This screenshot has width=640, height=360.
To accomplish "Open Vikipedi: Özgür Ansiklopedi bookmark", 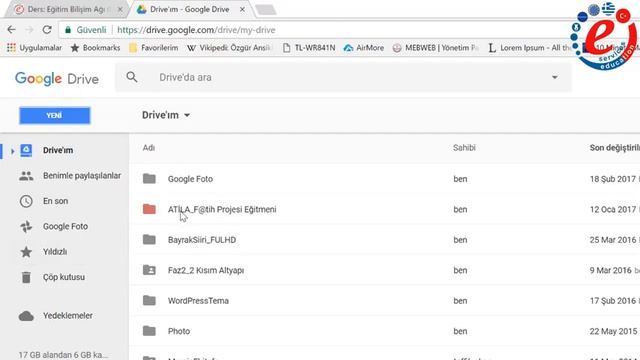I will tap(229, 48).
